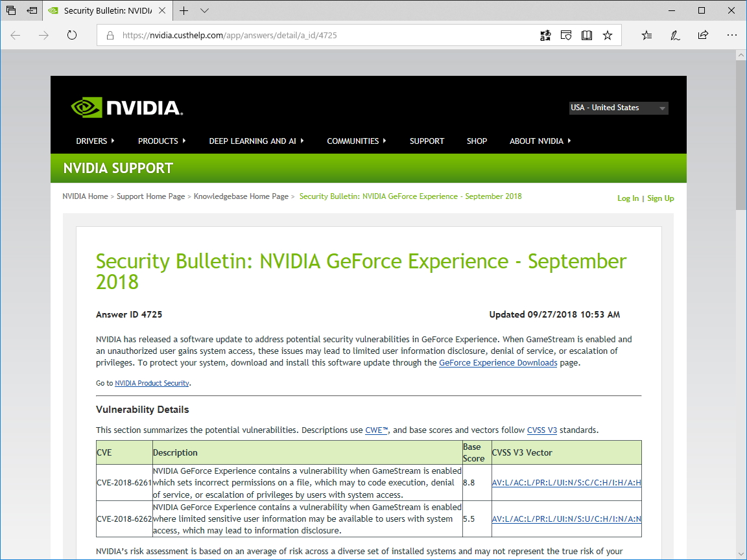
Task: Expand the ABOUT NVIDIA menu
Action: pos(540,141)
